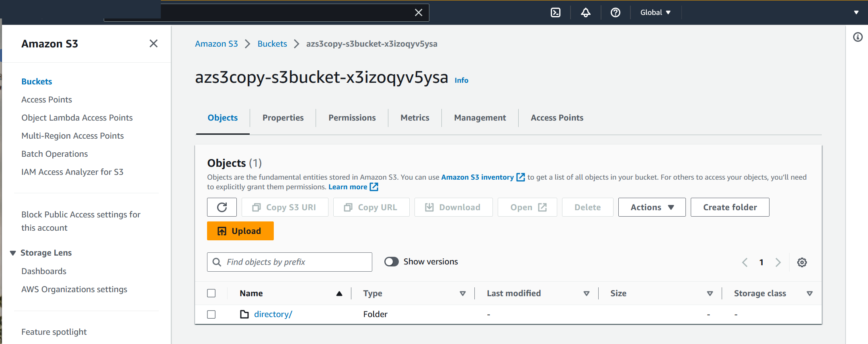Image resolution: width=868 pixels, height=344 pixels.
Task: Check the box for directory/ folder
Action: coord(211,314)
